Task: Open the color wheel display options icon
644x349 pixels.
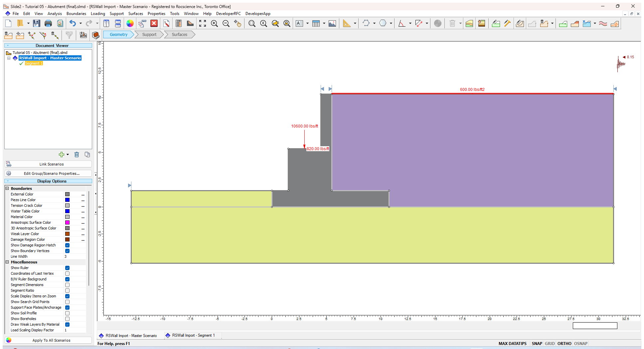Action: point(130,23)
